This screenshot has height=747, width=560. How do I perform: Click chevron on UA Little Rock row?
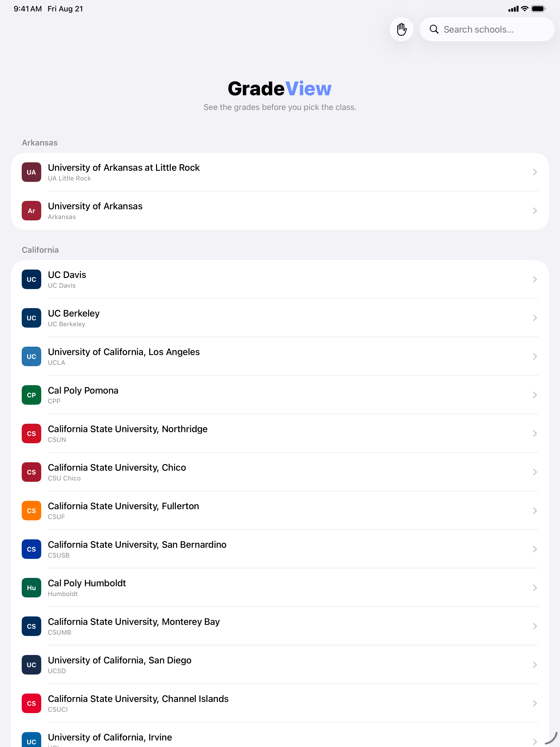(x=535, y=172)
